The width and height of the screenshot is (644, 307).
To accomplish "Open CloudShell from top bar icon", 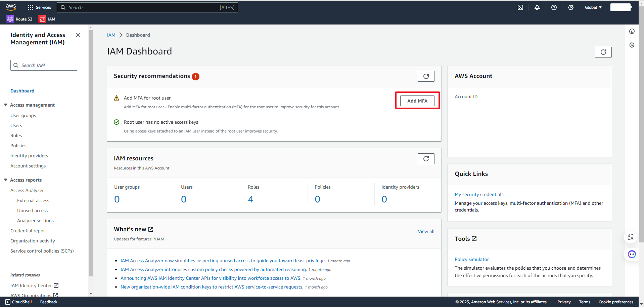I will point(520,7).
